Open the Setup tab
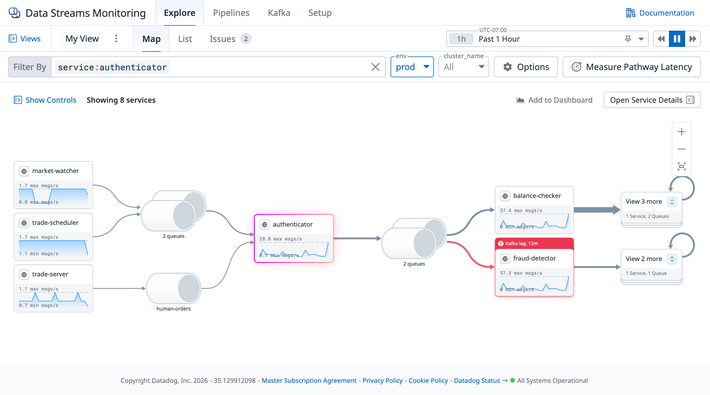Screen dimensions: 710x395 pos(320,13)
